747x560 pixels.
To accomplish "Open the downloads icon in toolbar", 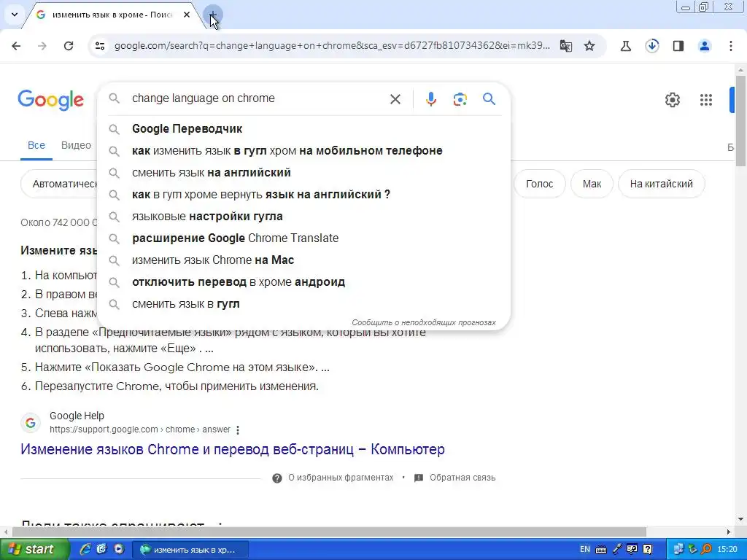I will tap(652, 46).
